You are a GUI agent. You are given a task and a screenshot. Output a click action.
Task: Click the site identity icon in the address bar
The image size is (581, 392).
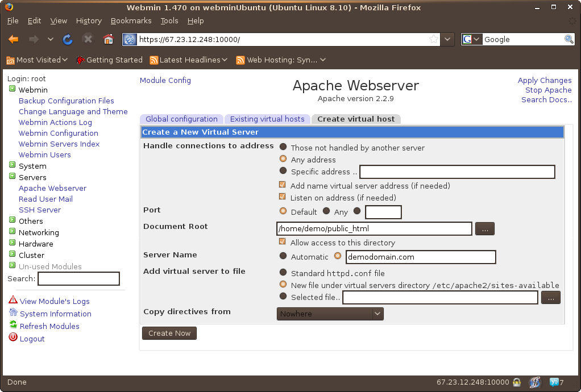pos(130,39)
